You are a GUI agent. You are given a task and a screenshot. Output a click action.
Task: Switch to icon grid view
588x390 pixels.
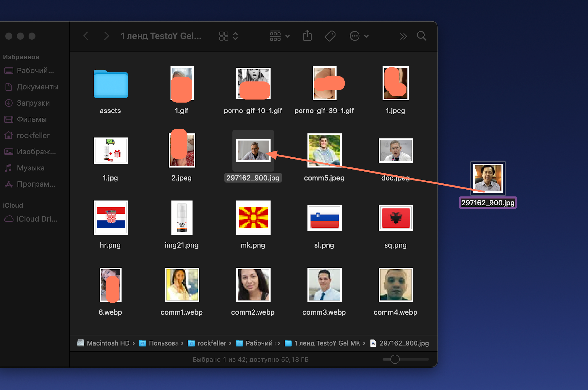(x=224, y=36)
